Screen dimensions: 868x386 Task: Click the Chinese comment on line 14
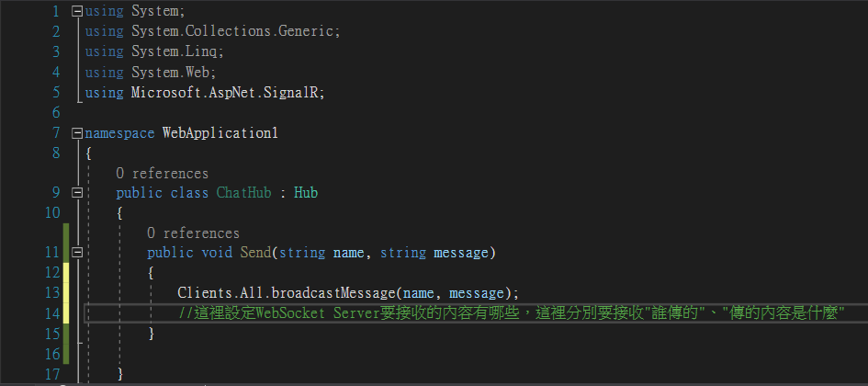pyautogui.click(x=512, y=313)
